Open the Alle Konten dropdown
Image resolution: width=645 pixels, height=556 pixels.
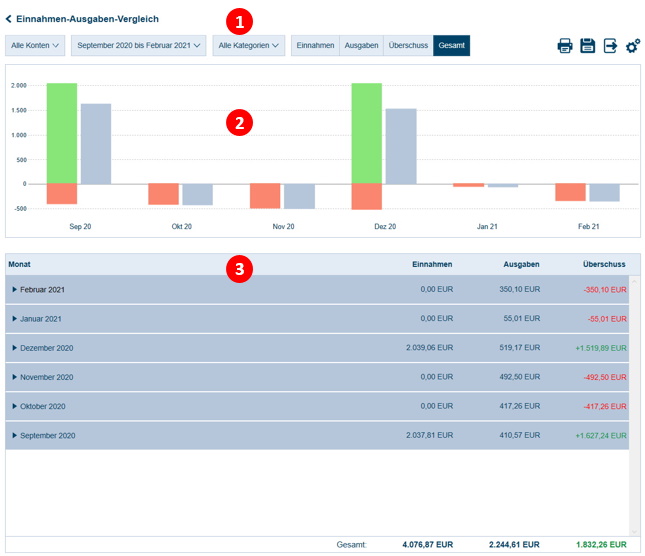click(35, 45)
